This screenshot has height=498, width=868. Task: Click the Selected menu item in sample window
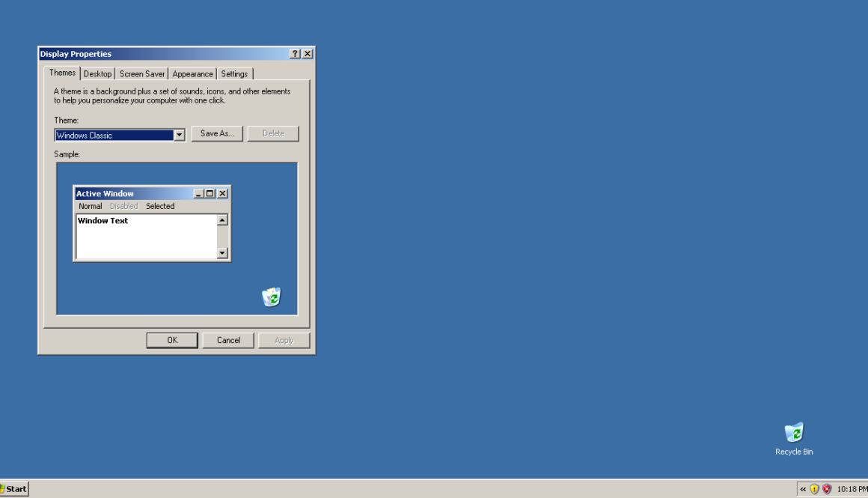160,206
